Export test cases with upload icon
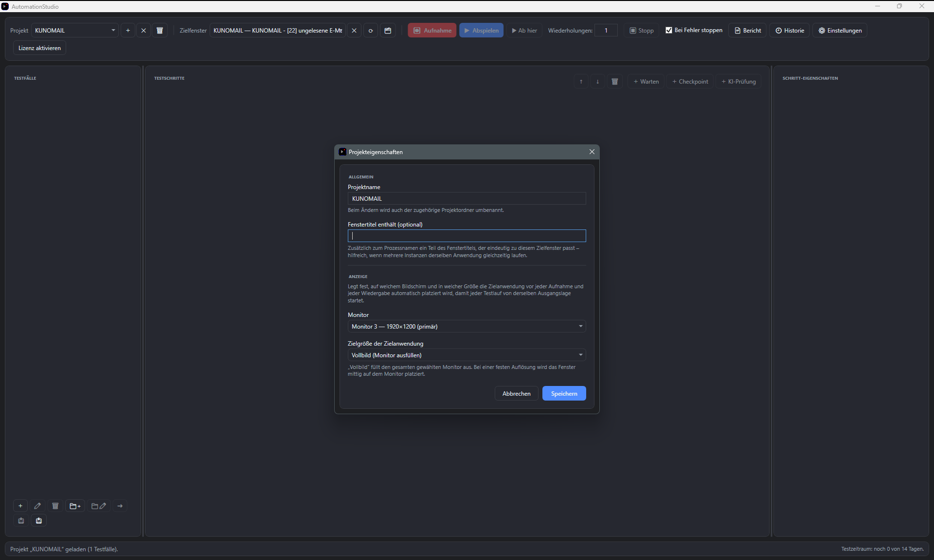This screenshot has height=560, width=934. [x=21, y=520]
